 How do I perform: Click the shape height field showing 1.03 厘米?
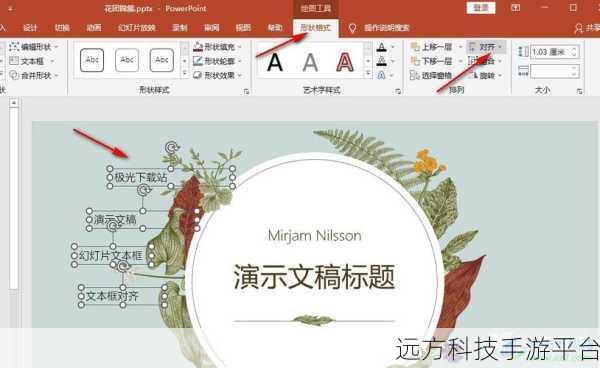[550, 52]
